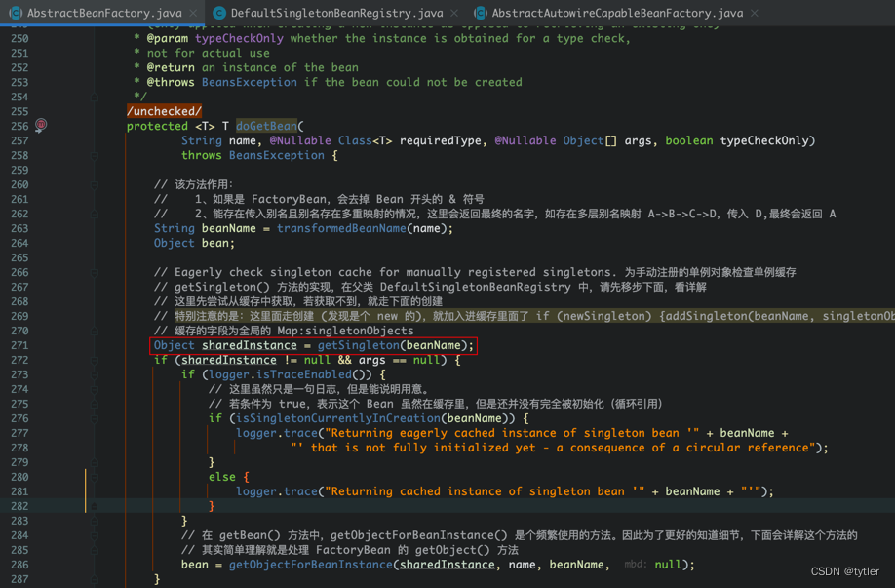Click the highlighted comment on line 269
895x588 pixels.
(534, 316)
